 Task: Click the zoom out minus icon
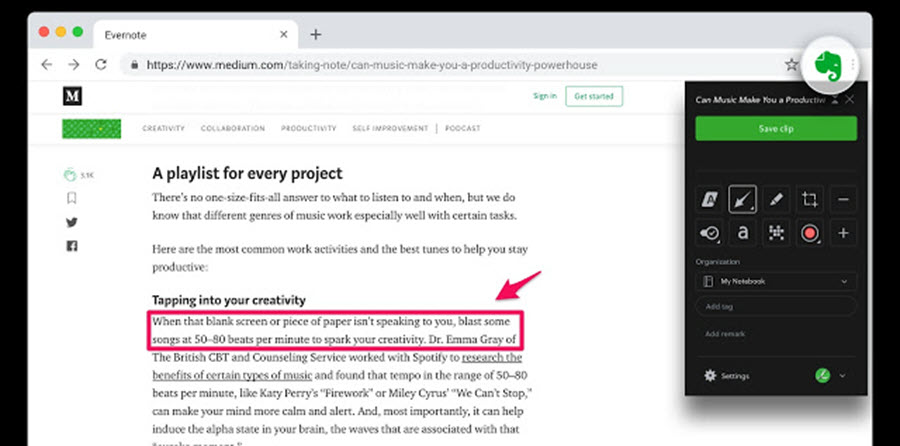click(842, 200)
